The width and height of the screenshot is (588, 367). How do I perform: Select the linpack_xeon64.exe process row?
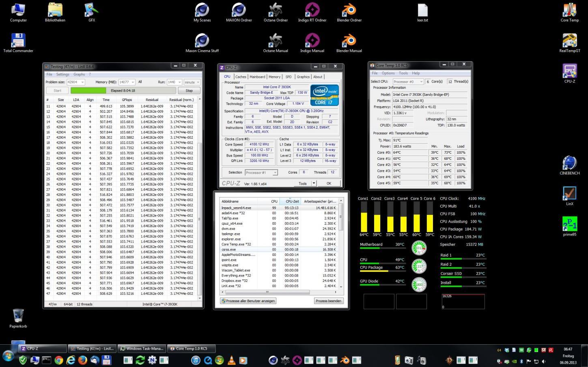point(279,208)
